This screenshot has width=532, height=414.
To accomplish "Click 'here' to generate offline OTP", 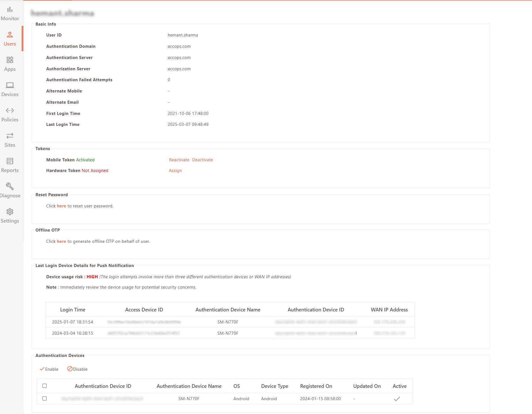I will pyautogui.click(x=61, y=241).
